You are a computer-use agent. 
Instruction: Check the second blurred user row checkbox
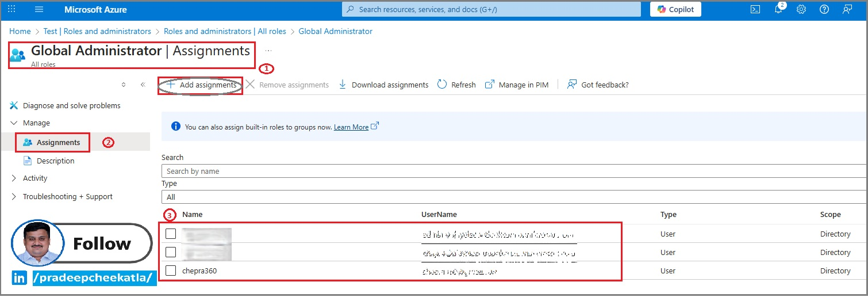(171, 252)
